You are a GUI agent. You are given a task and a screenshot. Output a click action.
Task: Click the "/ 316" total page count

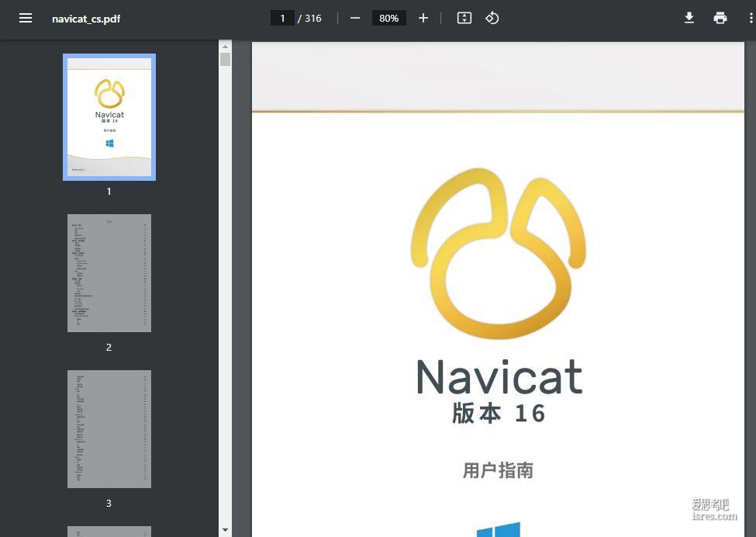point(309,19)
